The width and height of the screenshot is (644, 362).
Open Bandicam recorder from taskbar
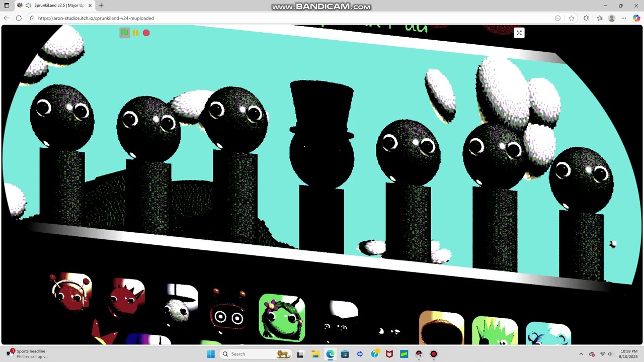[434, 354]
